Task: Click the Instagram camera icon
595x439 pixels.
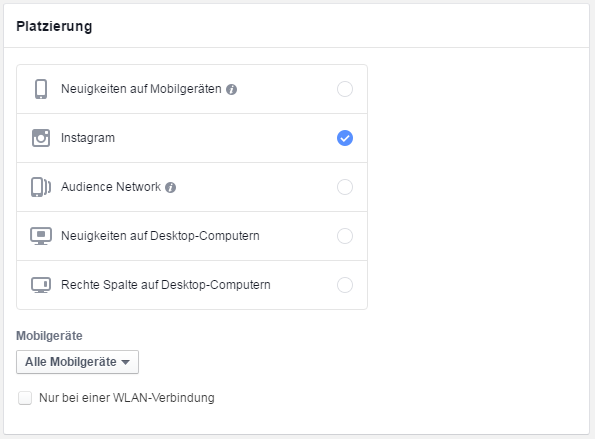Action: click(x=41, y=138)
